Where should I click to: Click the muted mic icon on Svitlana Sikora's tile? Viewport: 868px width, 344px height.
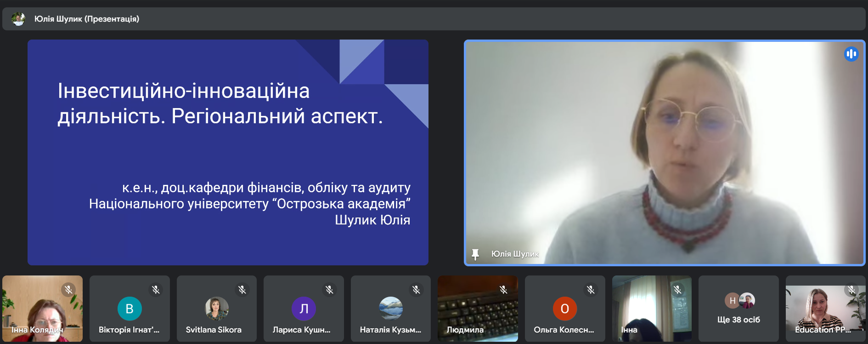click(x=242, y=290)
